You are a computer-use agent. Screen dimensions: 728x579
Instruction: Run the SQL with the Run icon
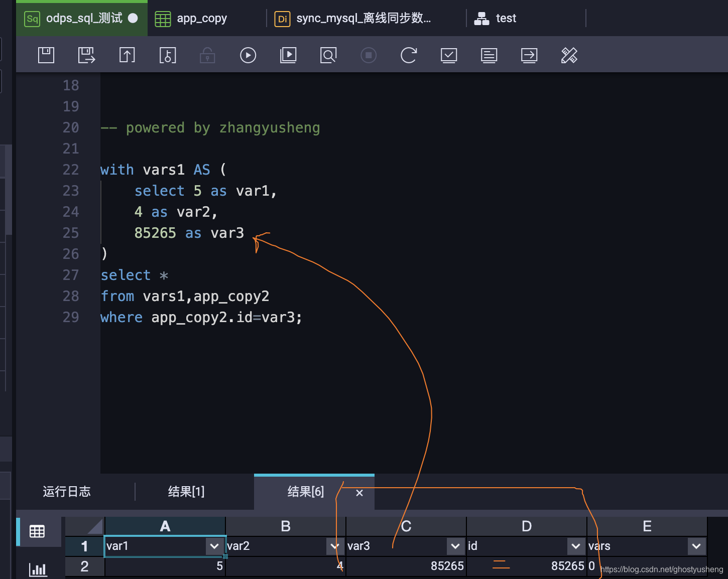[x=248, y=55]
